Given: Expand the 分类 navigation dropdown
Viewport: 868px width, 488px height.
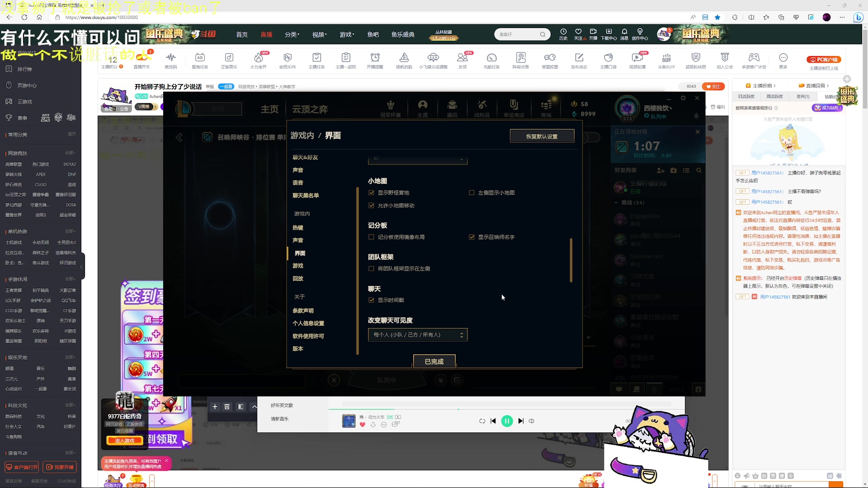Looking at the screenshot, I should point(292,34).
